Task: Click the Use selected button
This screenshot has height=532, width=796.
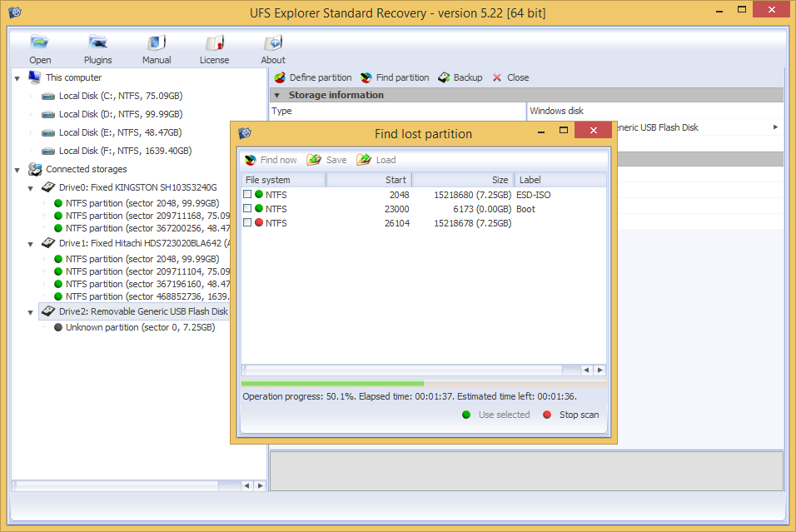Action: click(496, 415)
